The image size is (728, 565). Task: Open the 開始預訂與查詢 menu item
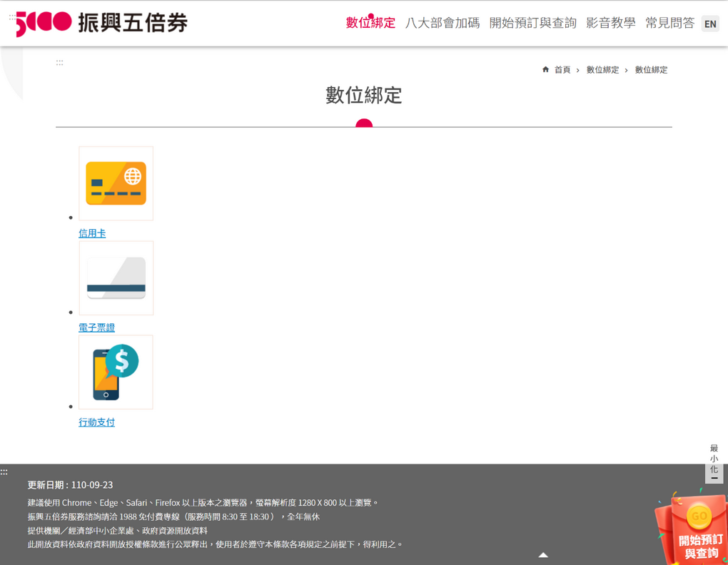click(x=533, y=23)
